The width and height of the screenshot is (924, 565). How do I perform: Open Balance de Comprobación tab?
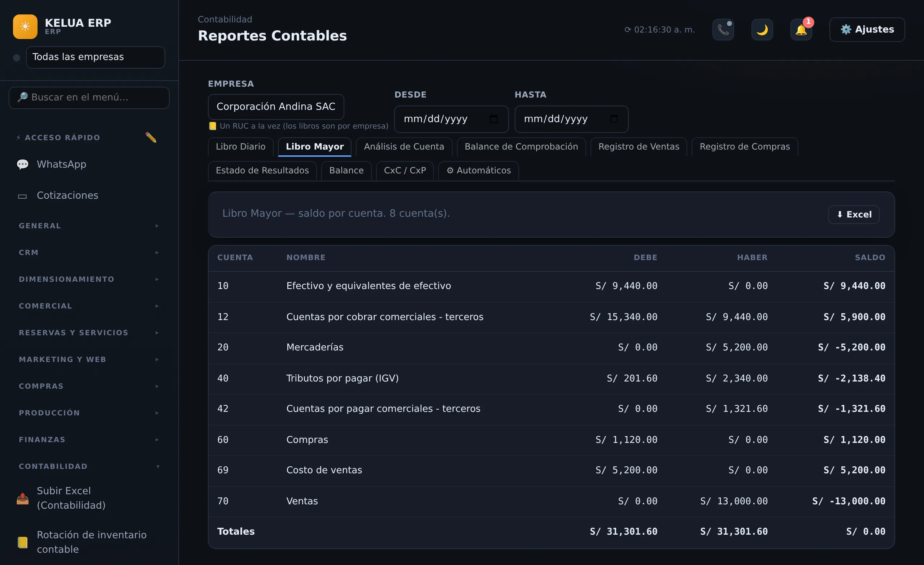521,147
